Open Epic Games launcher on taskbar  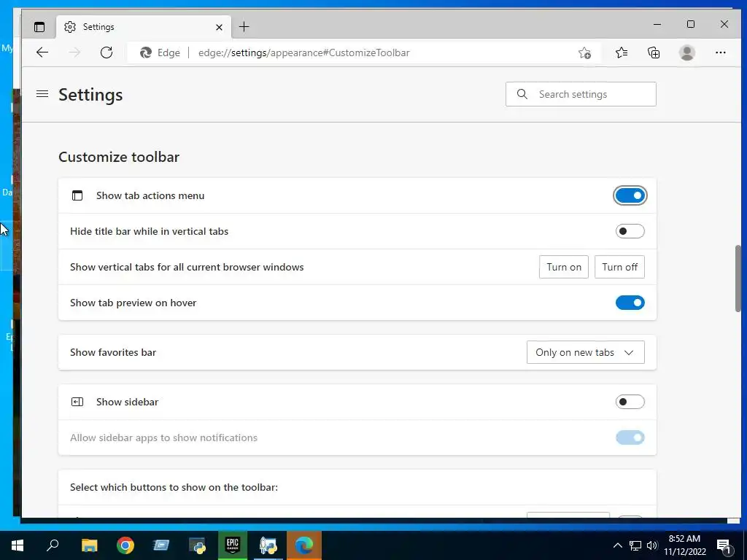(x=233, y=545)
